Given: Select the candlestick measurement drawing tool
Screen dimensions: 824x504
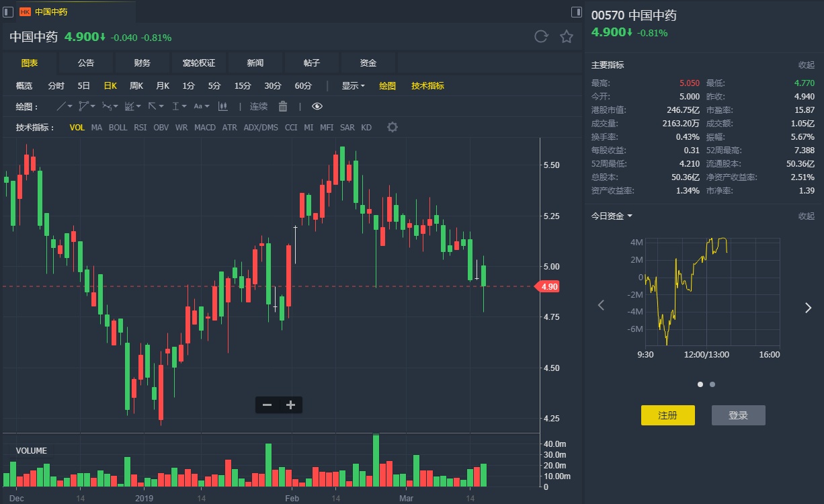Looking at the screenshot, I should 223,106.
